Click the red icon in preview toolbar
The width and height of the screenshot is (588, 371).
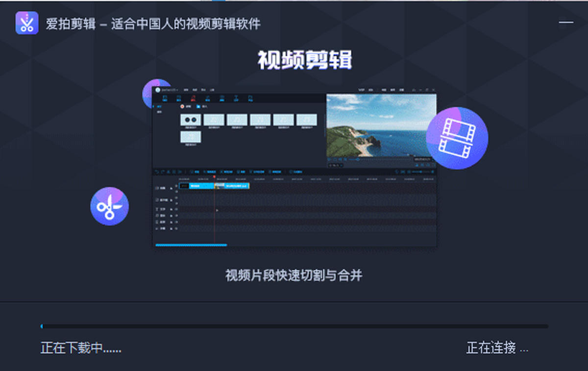click(193, 99)
